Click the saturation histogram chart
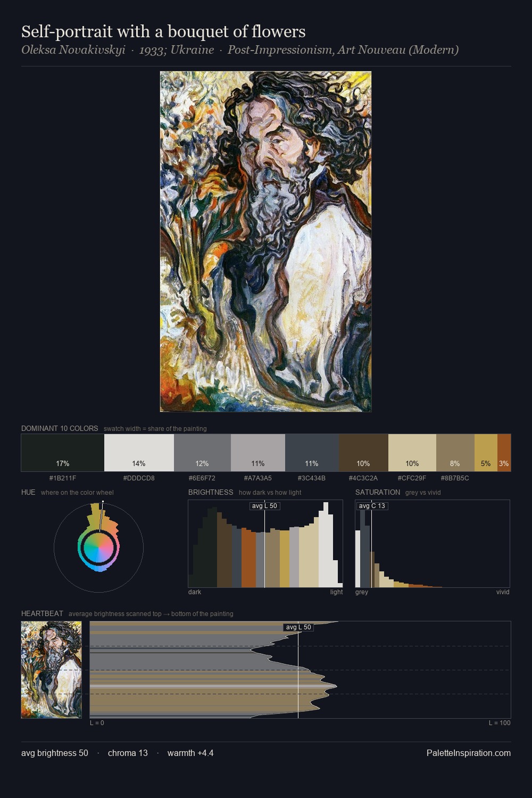Screen dimensions: 532x798 (433, 544)
